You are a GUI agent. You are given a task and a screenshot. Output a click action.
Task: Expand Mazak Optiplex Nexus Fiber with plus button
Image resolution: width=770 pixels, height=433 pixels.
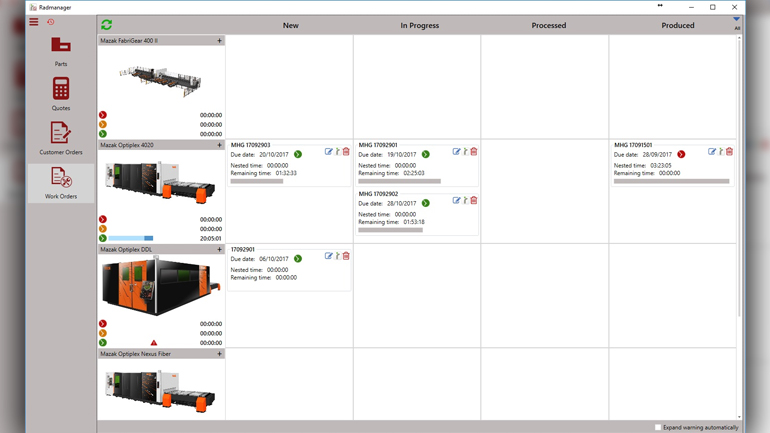point(220,354)
